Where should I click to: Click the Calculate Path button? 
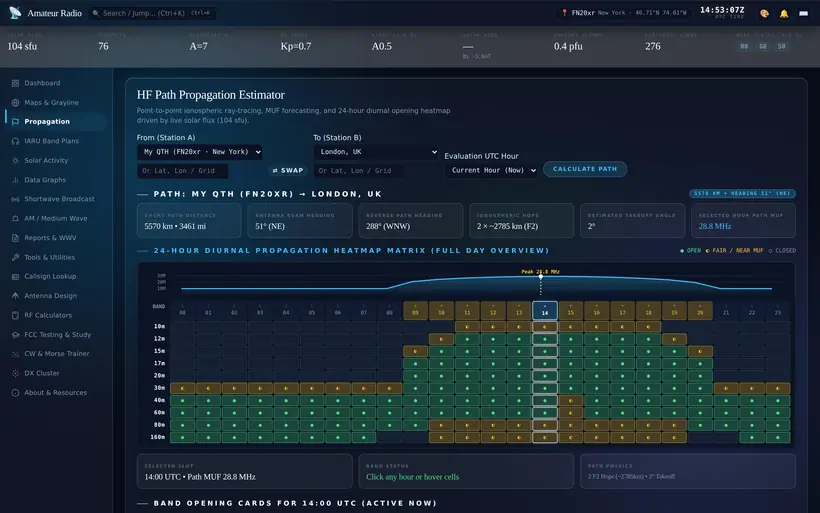tap(585, 169)
